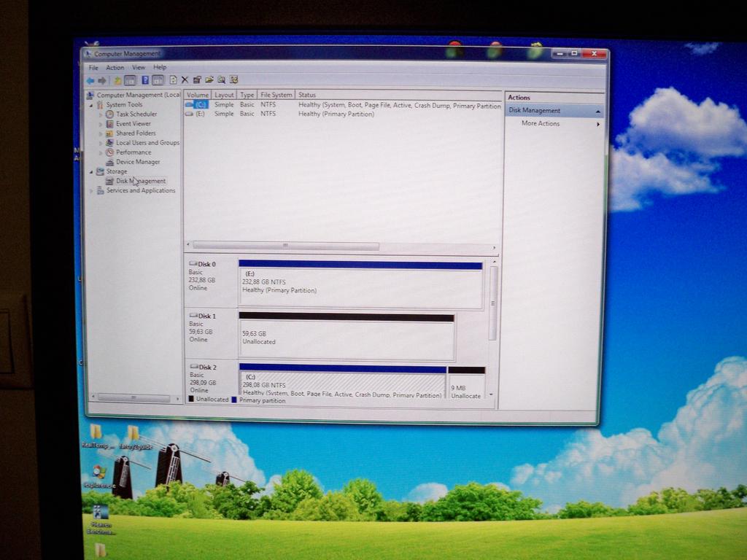Viewport: 747px width, 560px height.
Task: Expand the Event Viewer node arrow
Action: pos(101,124)
